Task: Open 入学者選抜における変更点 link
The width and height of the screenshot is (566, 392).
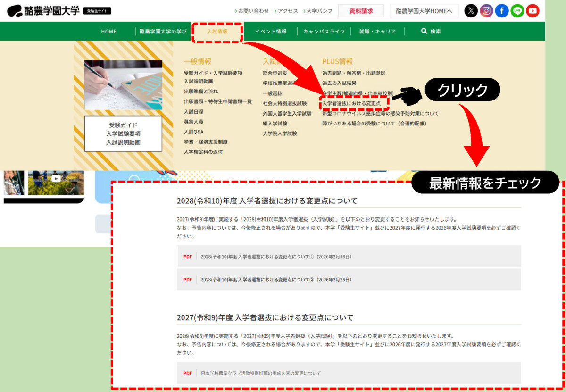Action: tap(351, 103)
